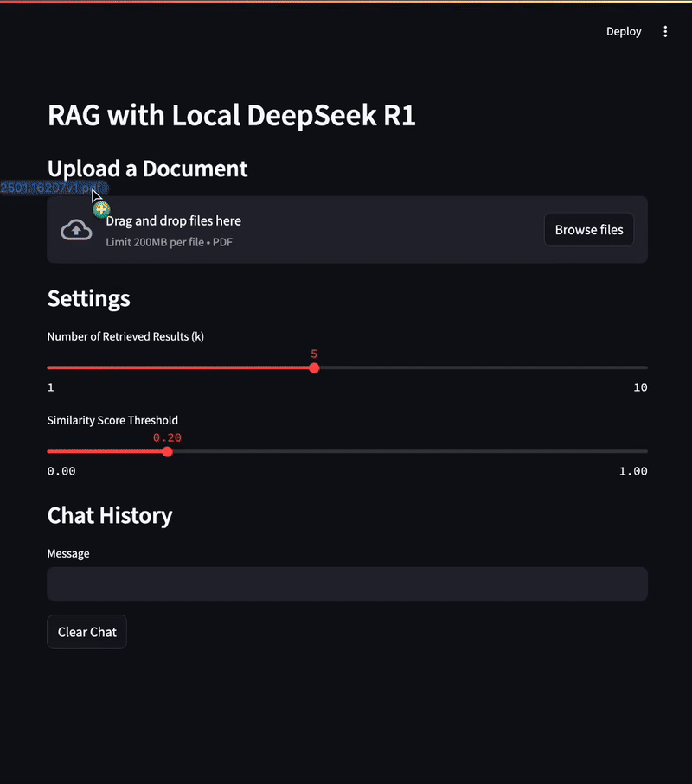This screenshot has height=784, width=692.
Task: Click Browse files button
Action: pos(589,230)
